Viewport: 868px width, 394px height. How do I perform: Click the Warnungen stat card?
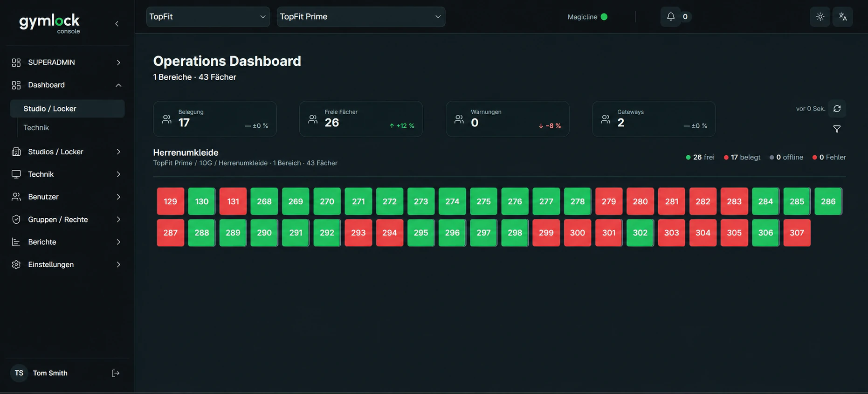507,119
